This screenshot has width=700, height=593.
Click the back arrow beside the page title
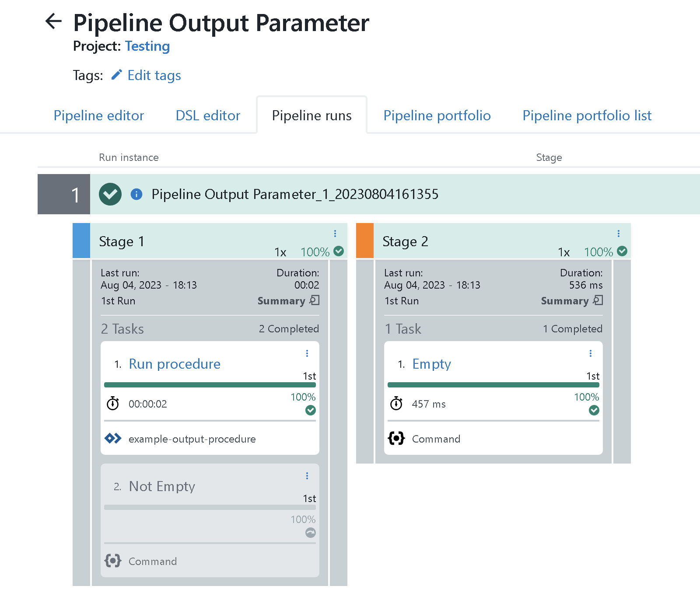53,21
